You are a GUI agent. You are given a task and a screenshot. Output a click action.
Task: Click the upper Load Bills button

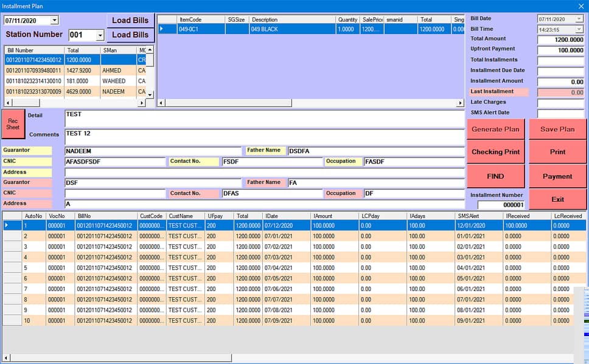point(130,20)
